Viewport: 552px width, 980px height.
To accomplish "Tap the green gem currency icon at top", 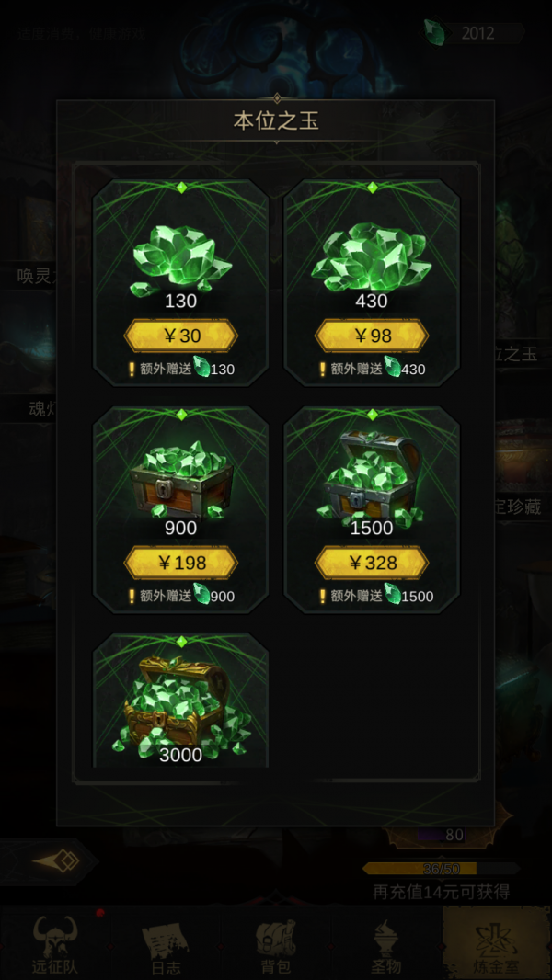I will [436, 31].
